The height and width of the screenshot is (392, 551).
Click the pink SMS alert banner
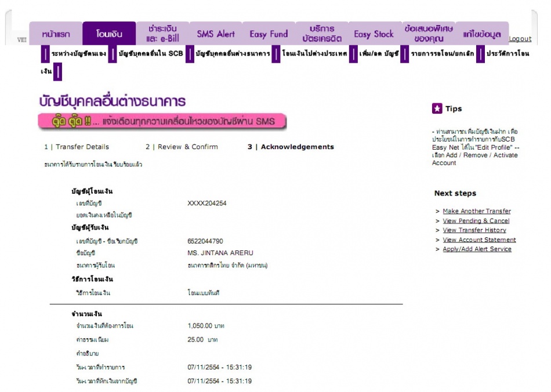pyautogui.click(x=162, y=122)
